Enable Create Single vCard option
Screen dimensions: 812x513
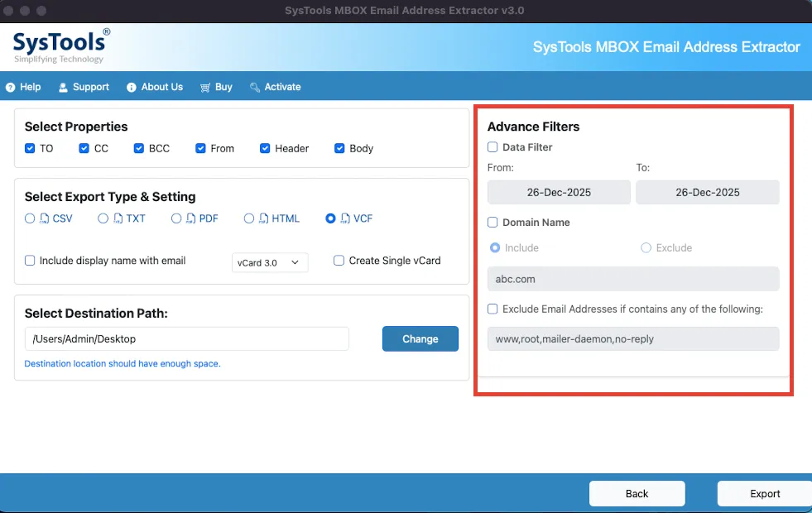pos(339,261)
